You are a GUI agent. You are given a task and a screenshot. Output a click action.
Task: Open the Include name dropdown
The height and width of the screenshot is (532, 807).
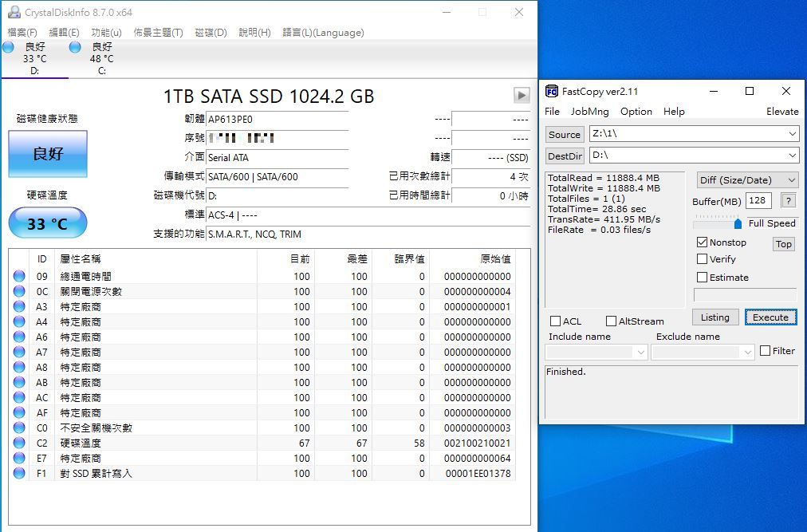click(x=641, y=353)
